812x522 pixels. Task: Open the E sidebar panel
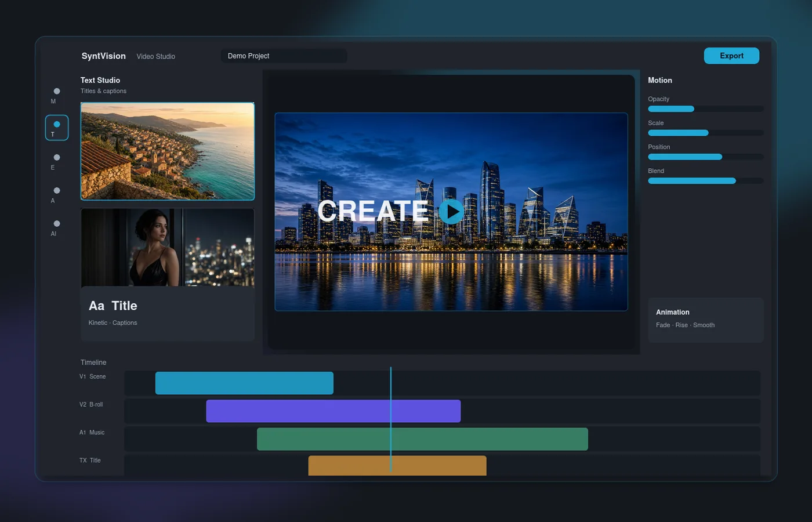pos(56,161)
